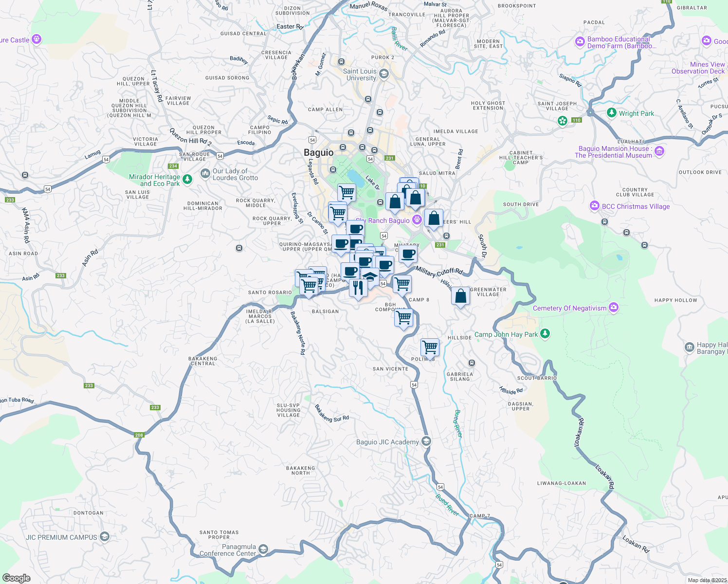Click the Baguio JIC Academy label
728x584 pixels.
388,442
